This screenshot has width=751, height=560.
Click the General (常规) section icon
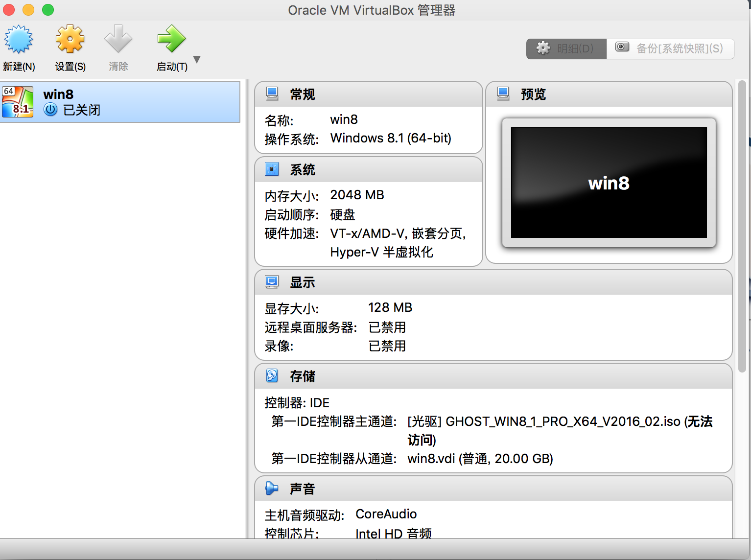(272, 93)
